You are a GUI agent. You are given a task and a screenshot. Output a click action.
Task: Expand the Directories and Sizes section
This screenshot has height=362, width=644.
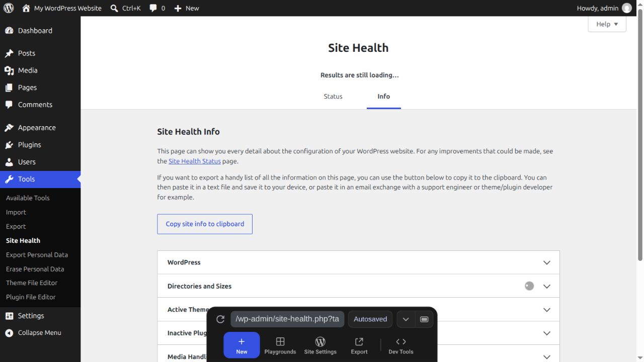pos(358,286)
